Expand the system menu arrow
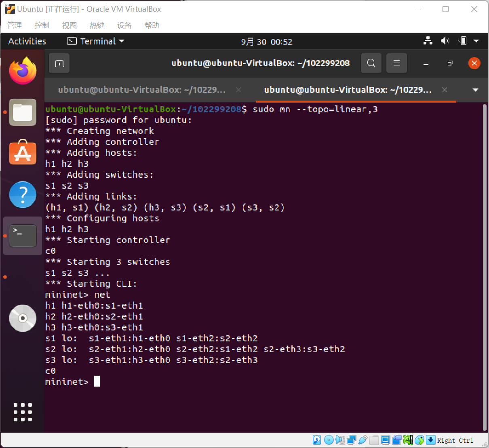This screenshot has height=448, width=489. pos(476,41)
